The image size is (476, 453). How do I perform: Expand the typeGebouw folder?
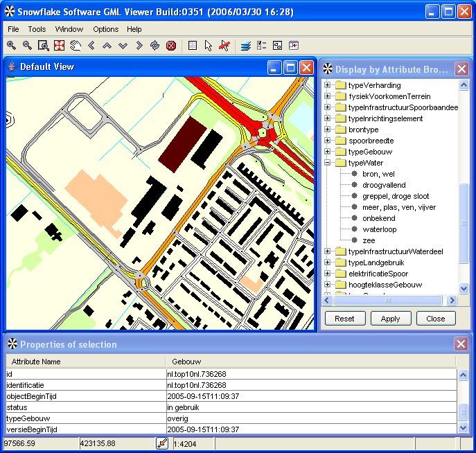coord(328,152)
